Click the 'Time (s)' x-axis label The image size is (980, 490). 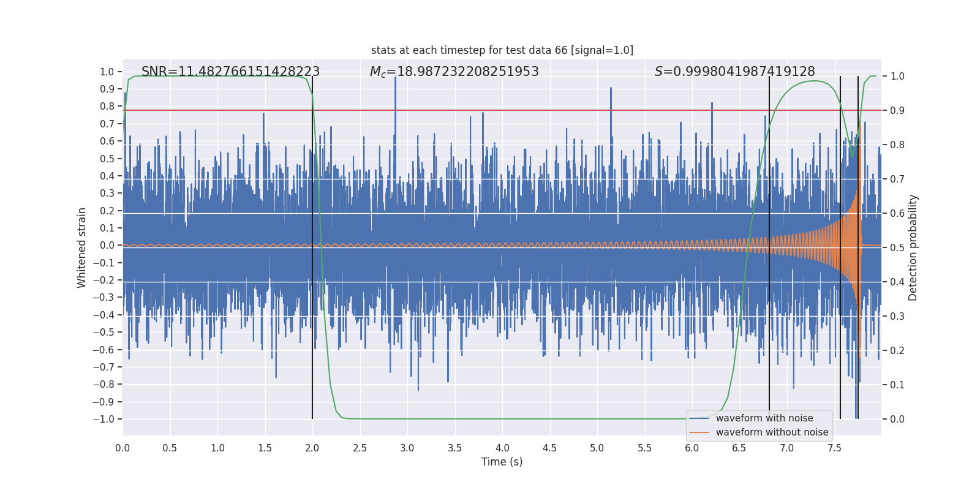tap(502, 462)
